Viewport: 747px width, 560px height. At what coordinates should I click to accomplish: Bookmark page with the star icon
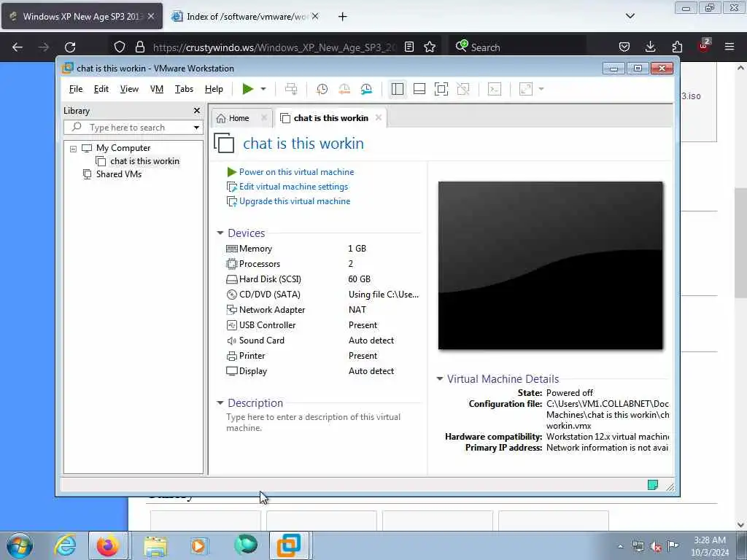coord(430,47)
